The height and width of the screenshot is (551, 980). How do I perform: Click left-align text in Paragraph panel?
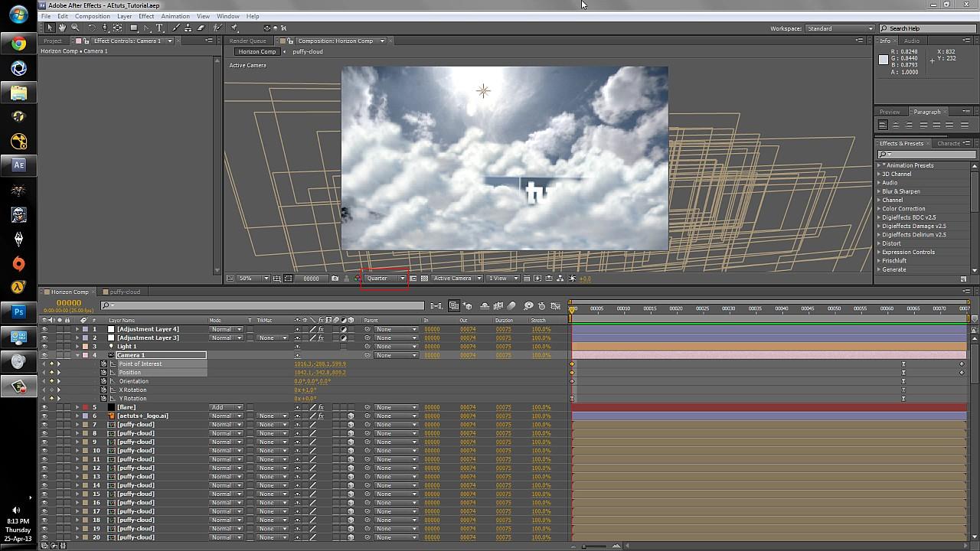[x=883, y=125]
